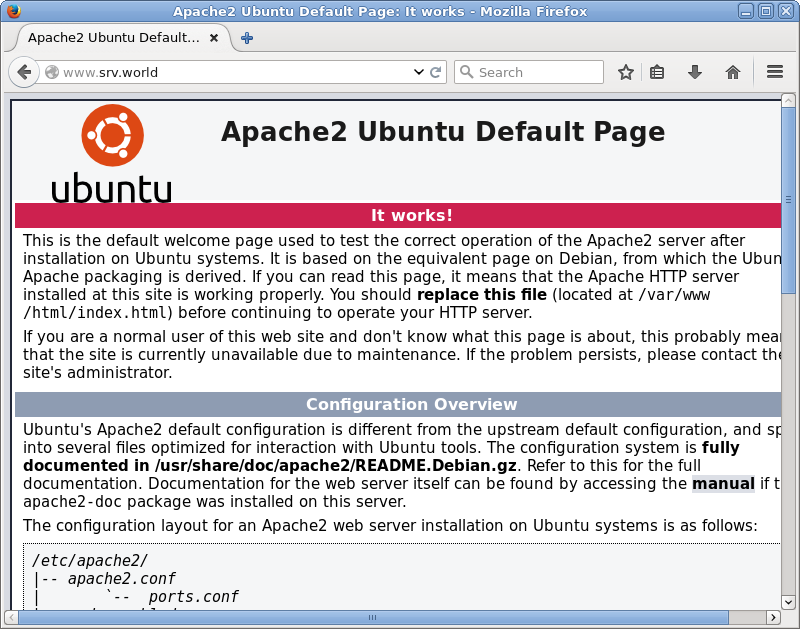This screenshot has width=800, height=629.
Task: Reload the page with the refresh icon
Action: [x=435, y=72]
